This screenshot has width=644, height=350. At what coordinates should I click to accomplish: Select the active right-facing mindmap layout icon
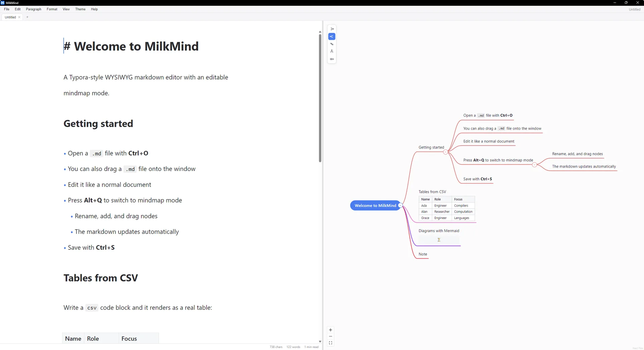[332, 37]
